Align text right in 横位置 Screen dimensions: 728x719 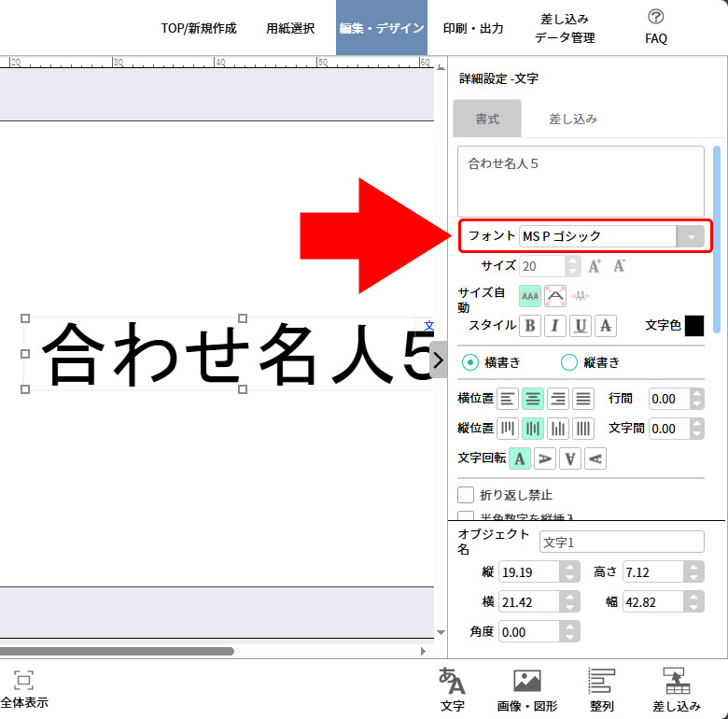tap(558, 399)
